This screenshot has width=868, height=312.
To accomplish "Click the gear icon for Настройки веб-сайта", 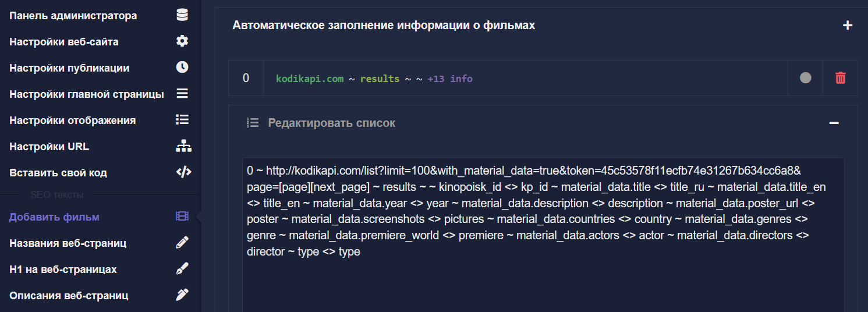I will coord(182,41).
